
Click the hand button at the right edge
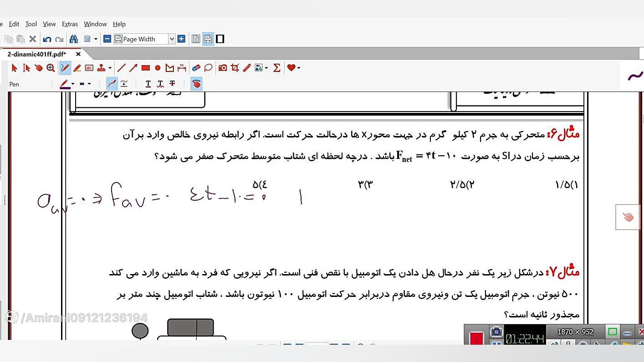click(628, 217)
